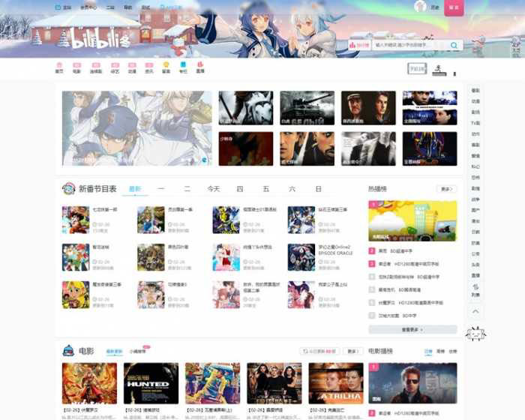This screenshot has width=525, height=420.
Task: Open the anime titled with EPISODE ORACLE
Action: (x=301, y=257)
